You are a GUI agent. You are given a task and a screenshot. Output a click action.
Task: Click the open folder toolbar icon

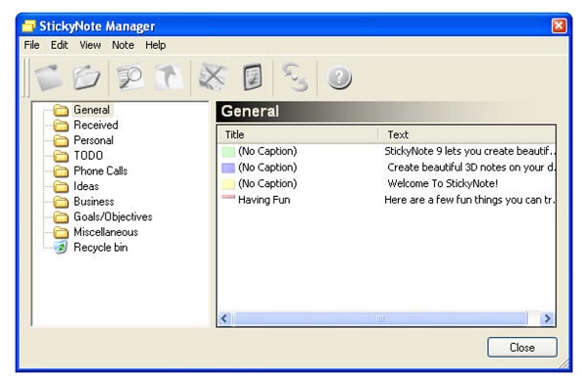tap(86, 77)
